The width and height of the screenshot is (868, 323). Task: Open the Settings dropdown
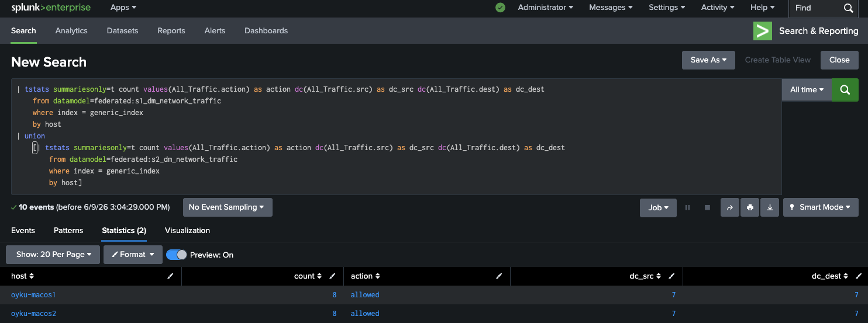[x=667, y=8]
